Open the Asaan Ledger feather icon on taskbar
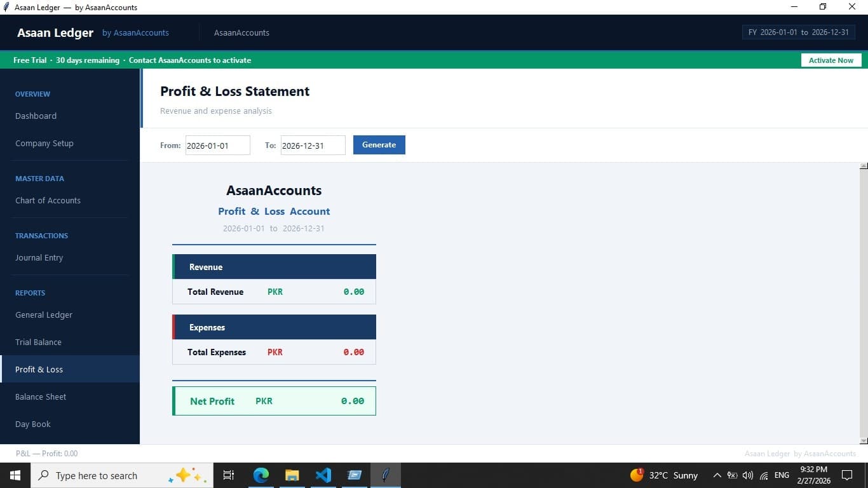 pyautogui.click(x=386, y=475)
